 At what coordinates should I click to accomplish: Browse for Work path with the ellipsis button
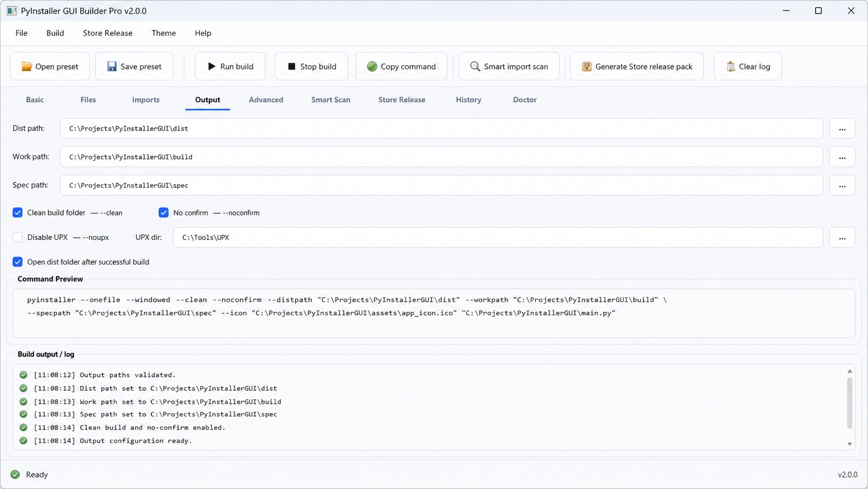tap(842, 157)
